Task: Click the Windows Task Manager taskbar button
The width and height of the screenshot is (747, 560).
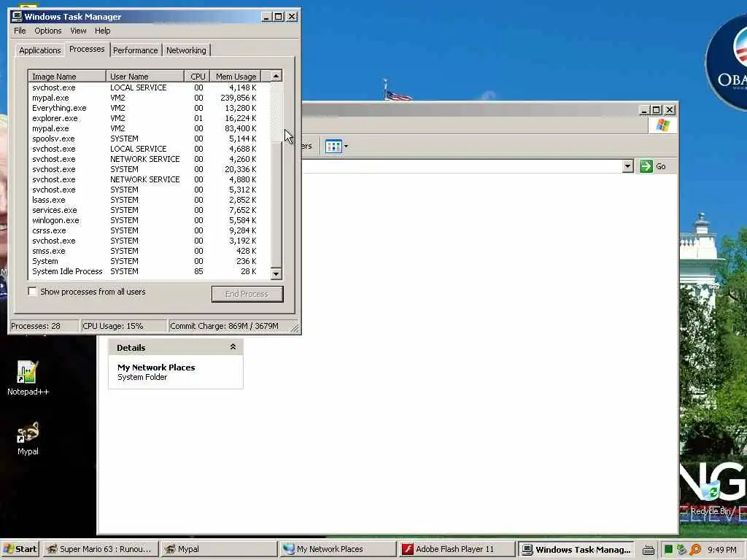Action: click(x=576, y=549)
